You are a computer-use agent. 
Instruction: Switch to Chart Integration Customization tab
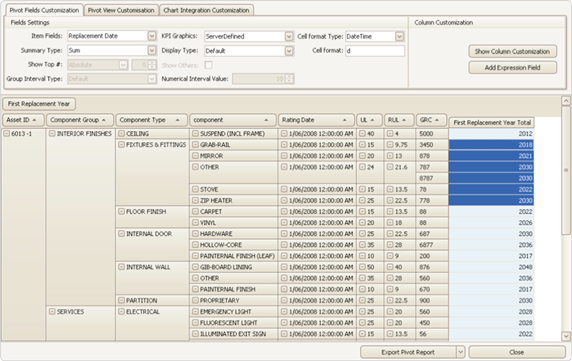[x=206, y=10]
